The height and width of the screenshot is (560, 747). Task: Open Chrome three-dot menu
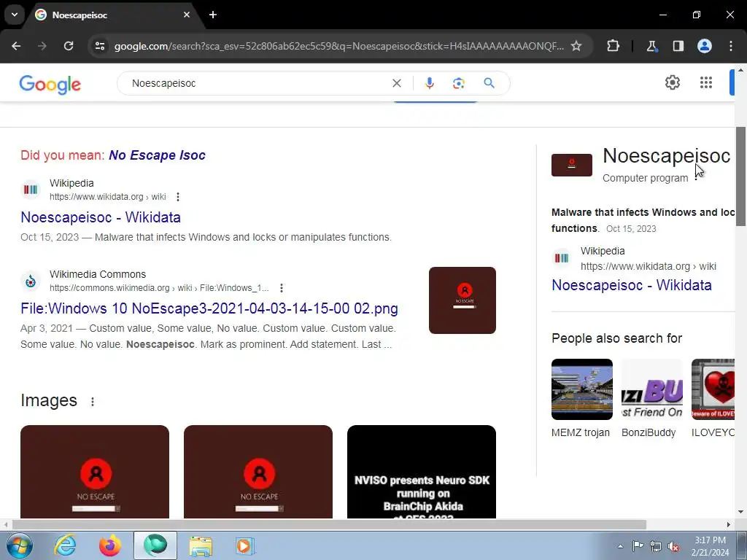(731, 46)
